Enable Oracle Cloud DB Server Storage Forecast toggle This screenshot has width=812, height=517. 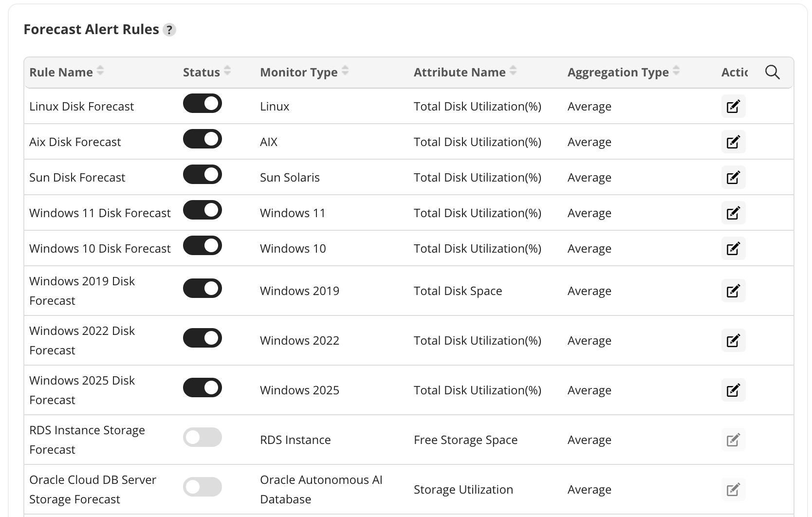pyautogui.click(x=203, y=487)
